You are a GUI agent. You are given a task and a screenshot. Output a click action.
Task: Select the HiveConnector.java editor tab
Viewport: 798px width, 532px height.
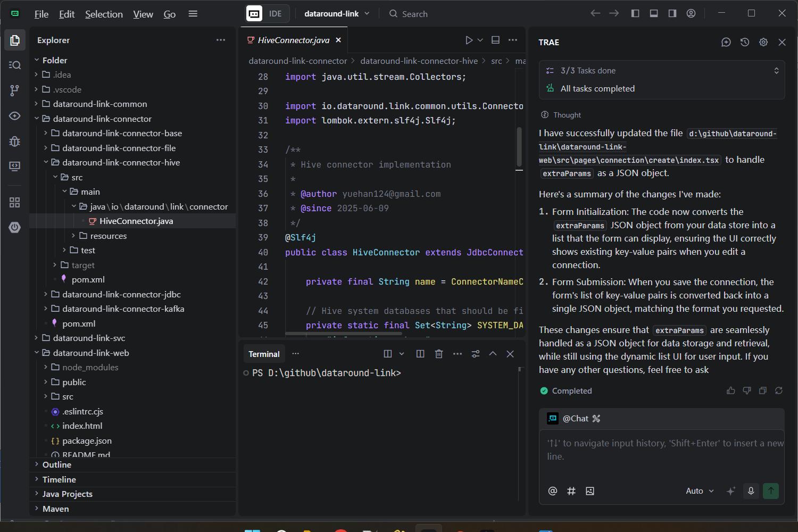pyautogui.click(x=293, y=40)
